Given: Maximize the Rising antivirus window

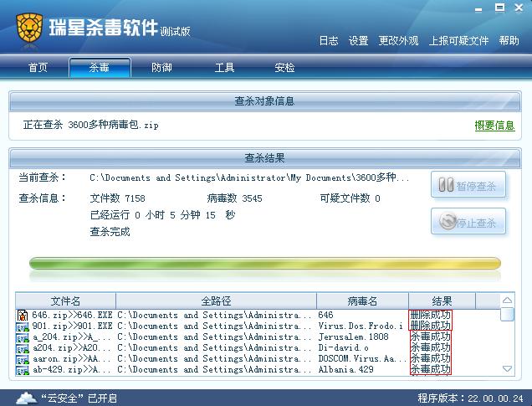Looking at the screenshot, I should pyautogui.click(x=499, y=8).
